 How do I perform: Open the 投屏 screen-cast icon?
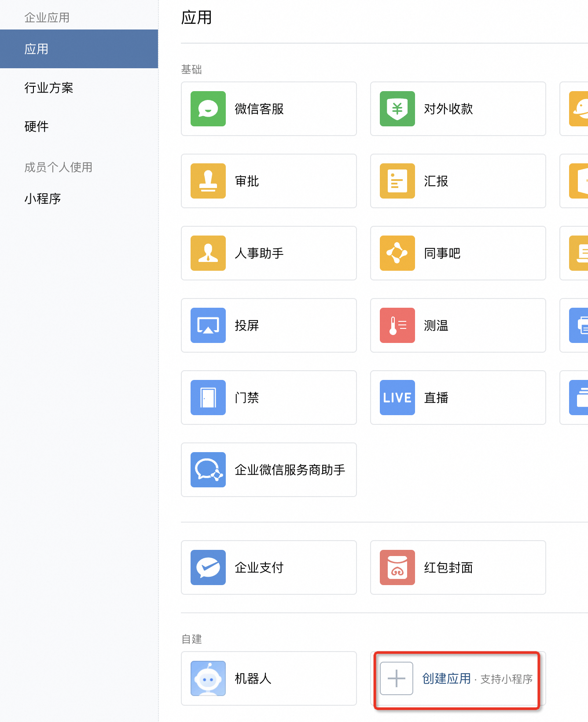pyautogui.click(x=208, y=325)
